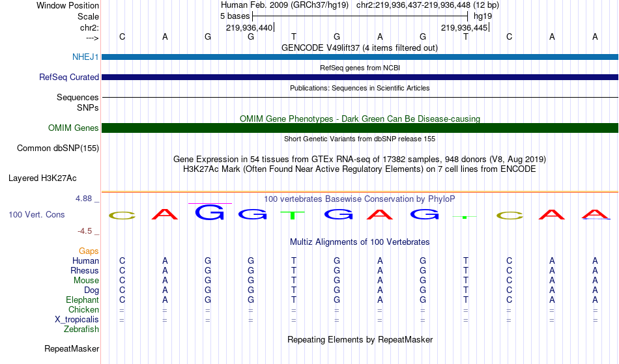Open the RefSeq Curated track label

pos(68,77)
